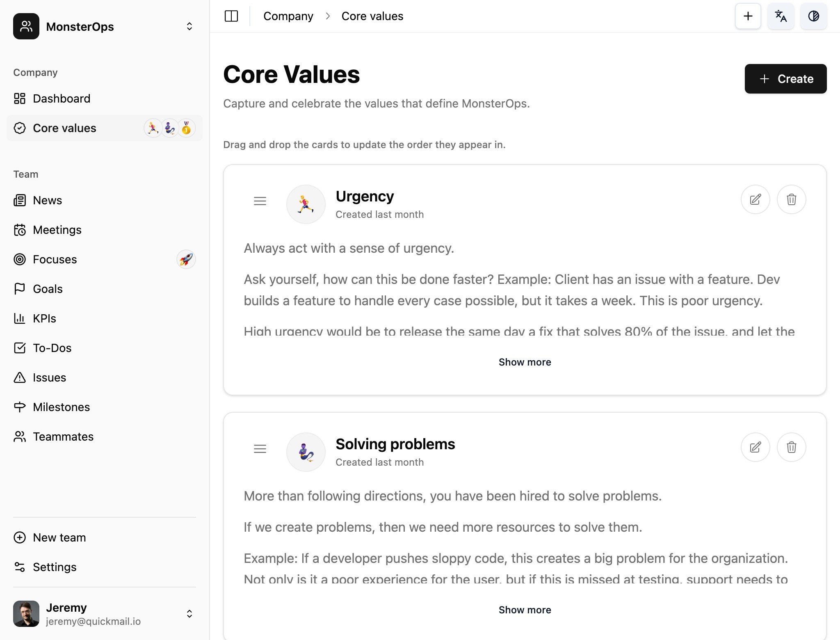Toggle the sidebar panel icon
This screenshot has width=840, height=640.
(x=231, y=16)
